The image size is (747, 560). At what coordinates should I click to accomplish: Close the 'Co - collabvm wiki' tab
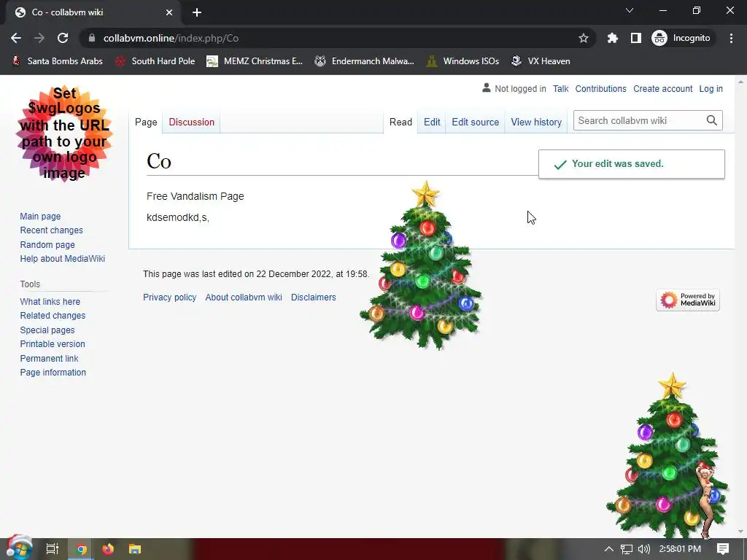[x=169, y=12]
